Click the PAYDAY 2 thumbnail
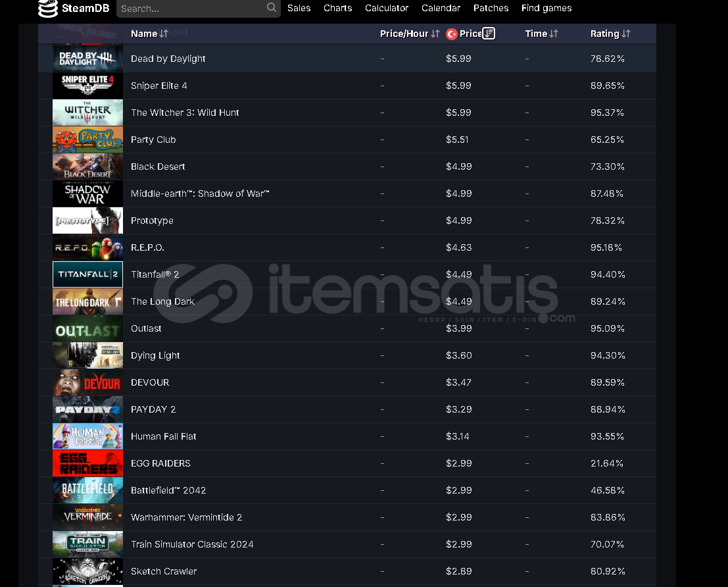 [x=87, y=409]
